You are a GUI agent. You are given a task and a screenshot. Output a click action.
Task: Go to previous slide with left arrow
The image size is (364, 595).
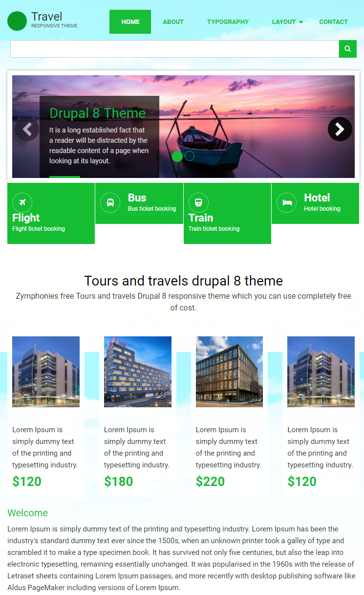(27, 129)
